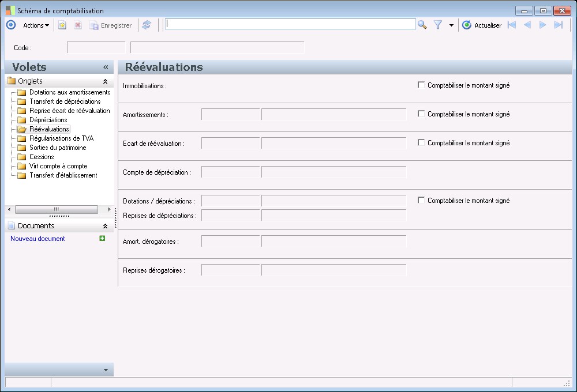Click the Reprises dérogatoires description field

tap(334, 270)
